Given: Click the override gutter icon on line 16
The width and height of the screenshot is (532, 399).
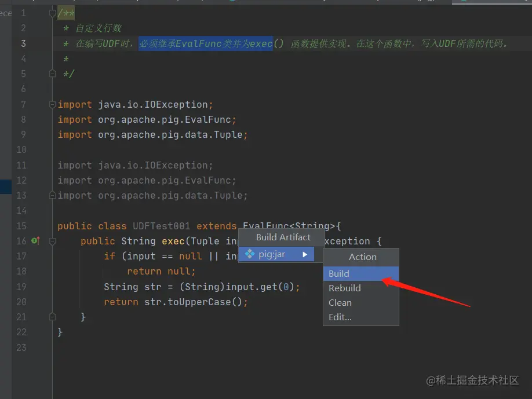Looking at the screenshot, I should click(35, 241).
